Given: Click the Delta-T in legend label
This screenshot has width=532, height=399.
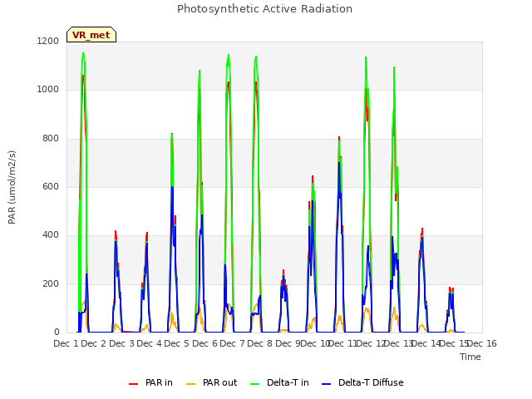Looking at the screenshot, I should (288, 382).
